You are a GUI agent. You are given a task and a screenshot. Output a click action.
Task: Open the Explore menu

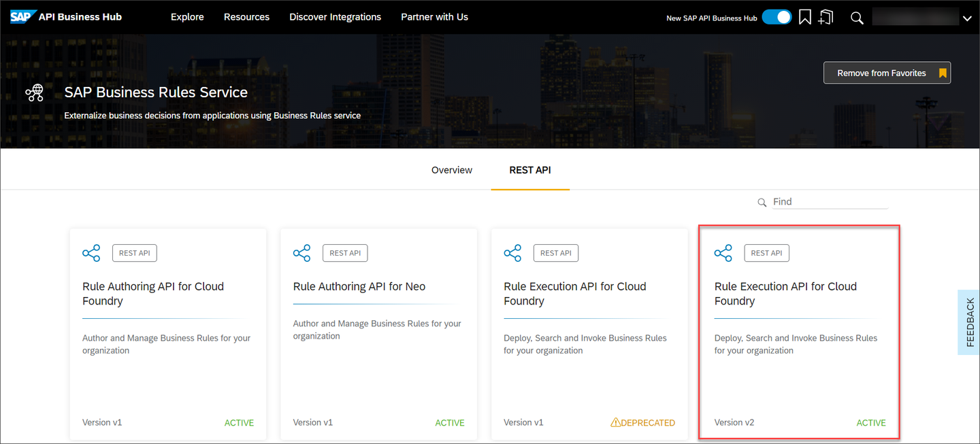(x=187, y=17)
